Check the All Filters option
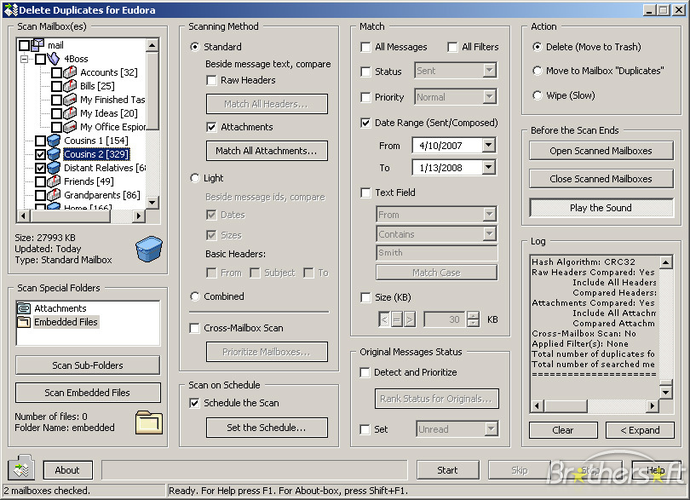The height and width of the screenshot is (500, 690). tap(452, 47)
